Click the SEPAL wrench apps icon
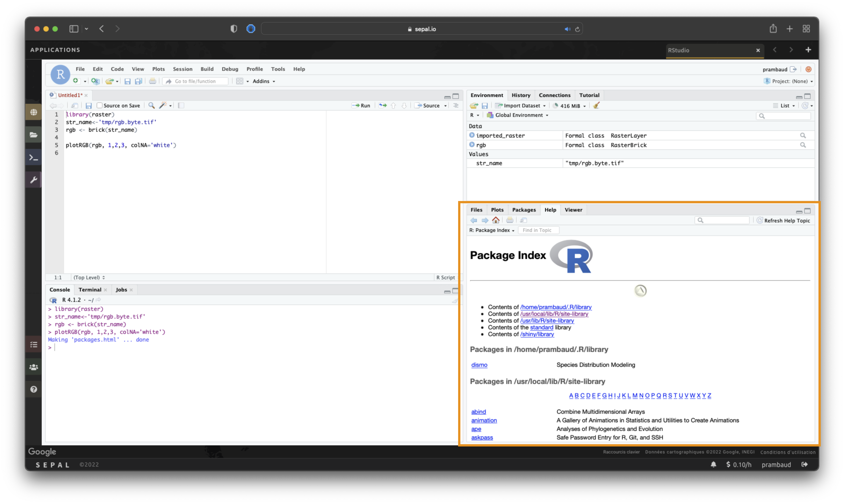The height and width of the screenshot is (504, 844). (x=33, y=180)
